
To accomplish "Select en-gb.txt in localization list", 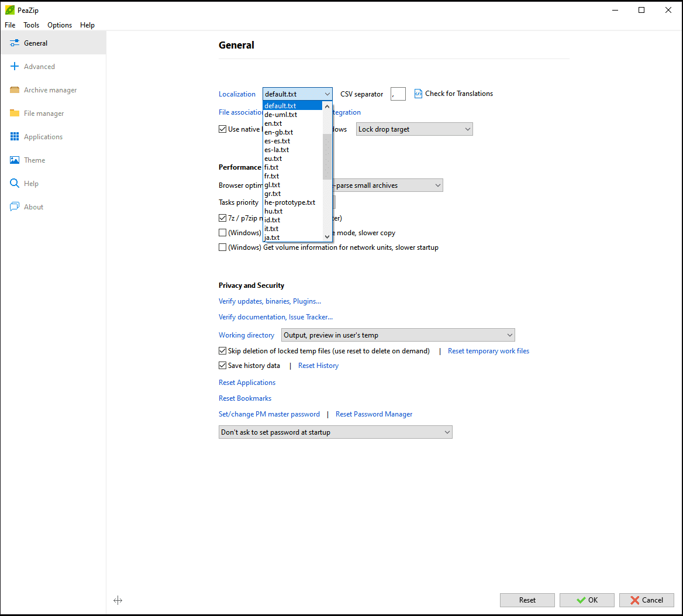I will tap(293, 132).
